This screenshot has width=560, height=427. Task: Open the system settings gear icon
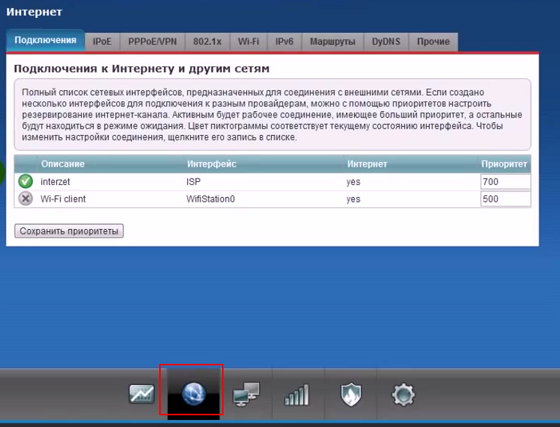[403, 395]
